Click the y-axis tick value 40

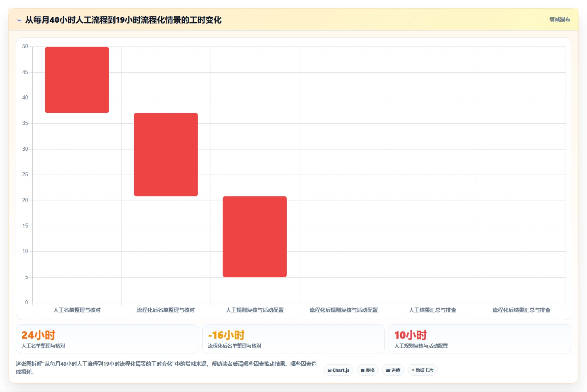25,97
